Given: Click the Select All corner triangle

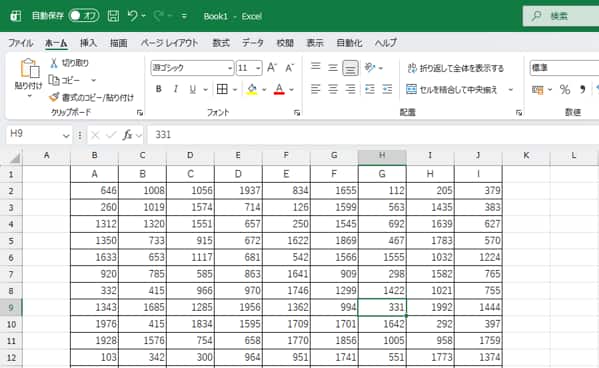Looking at the screenshot, I should [x=14, y=157].
